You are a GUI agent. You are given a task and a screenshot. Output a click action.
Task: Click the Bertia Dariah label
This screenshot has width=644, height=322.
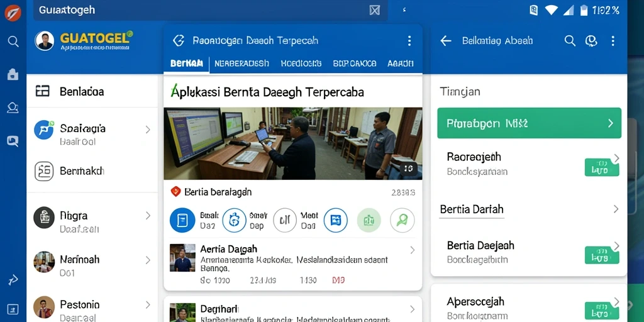pos(472,209)
